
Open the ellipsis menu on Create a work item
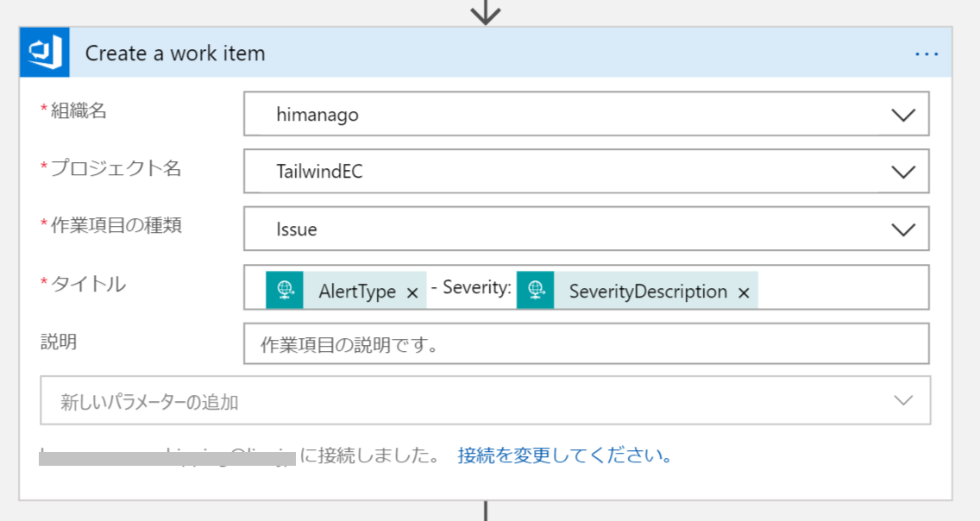[x=927, y=54]
